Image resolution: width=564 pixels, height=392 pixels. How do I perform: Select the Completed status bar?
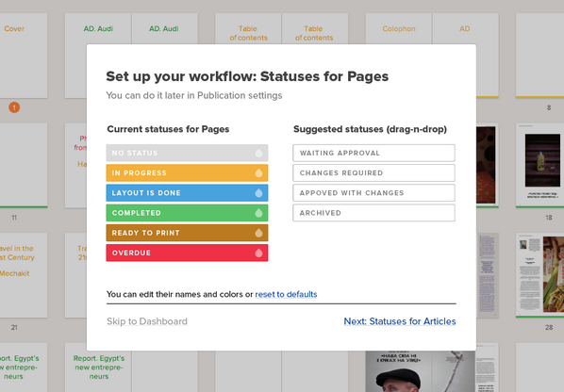(187, 213)
